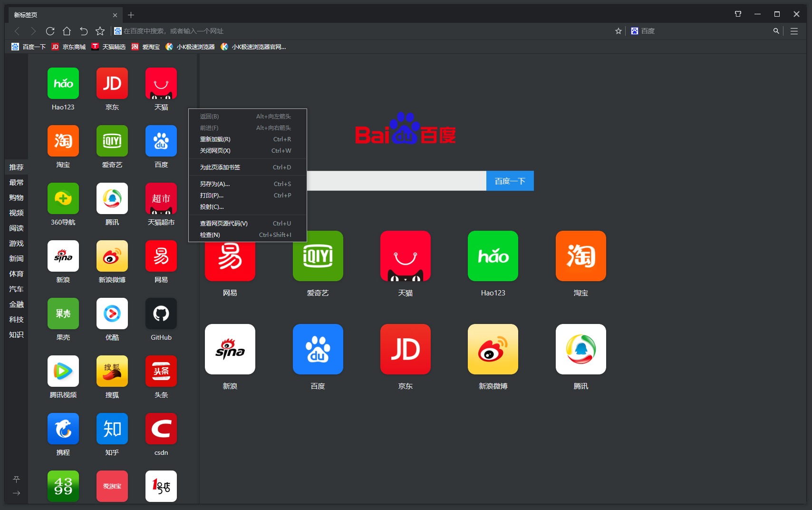812x510 pixels.
Task: Select the 视频 category tab
Action: pyautogui.click(x=16, y=213)
